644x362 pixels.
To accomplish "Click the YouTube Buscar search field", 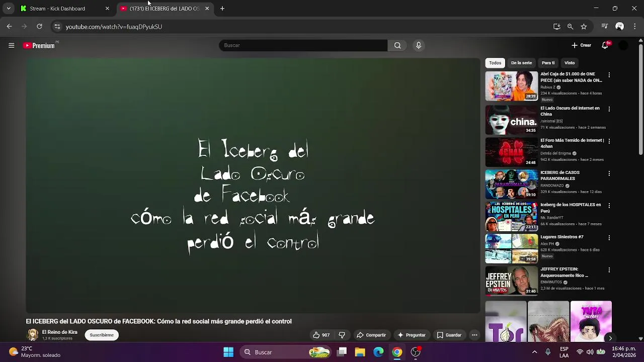I will click(303, 45).
